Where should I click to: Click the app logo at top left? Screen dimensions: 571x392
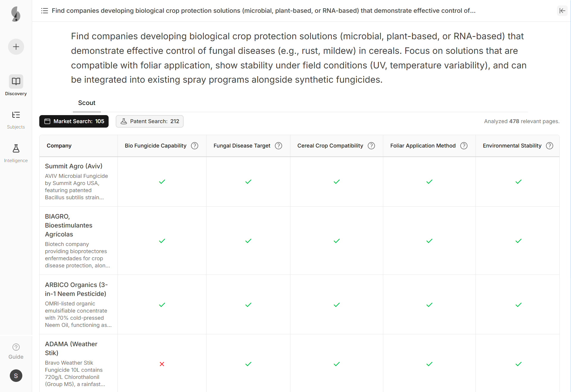[16, 14]
